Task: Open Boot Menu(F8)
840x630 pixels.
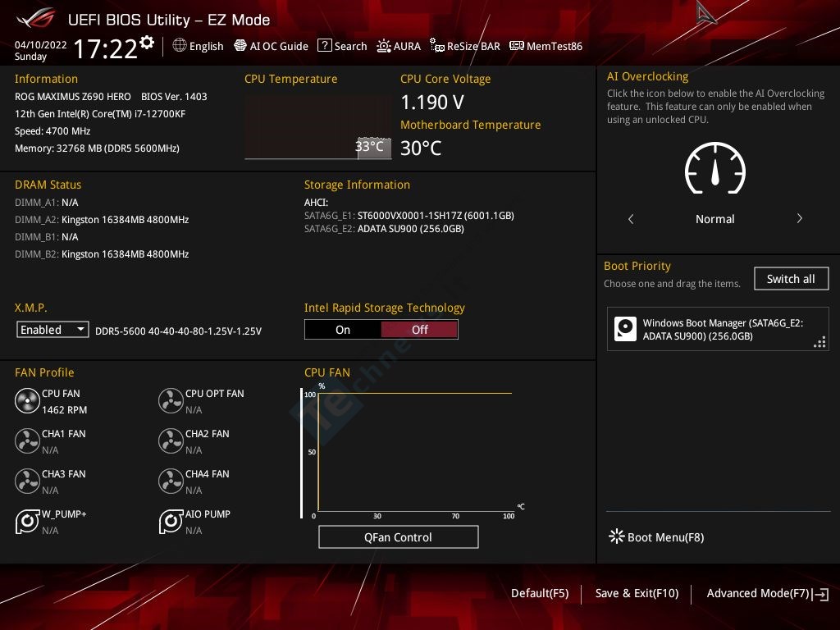Action: point(657,536)
